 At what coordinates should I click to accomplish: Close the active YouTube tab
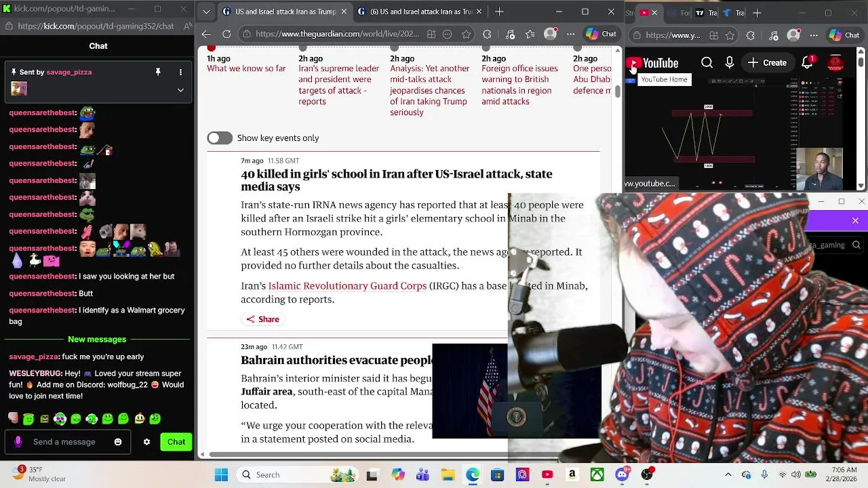(x=654, y=12)
